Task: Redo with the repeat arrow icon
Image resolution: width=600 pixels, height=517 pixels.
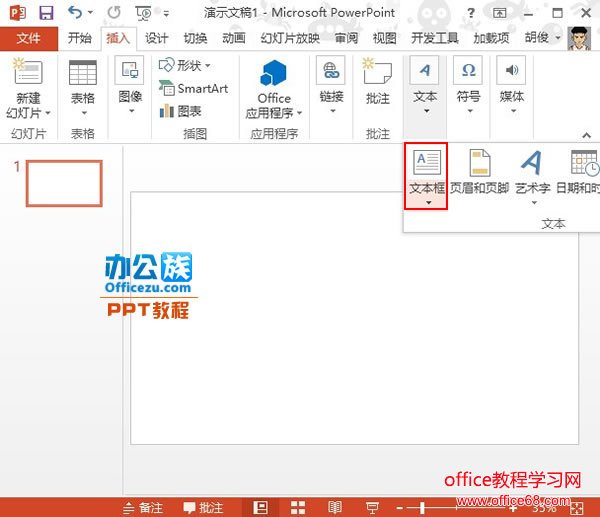Action: pyautogui.click(x=114, y=13)
